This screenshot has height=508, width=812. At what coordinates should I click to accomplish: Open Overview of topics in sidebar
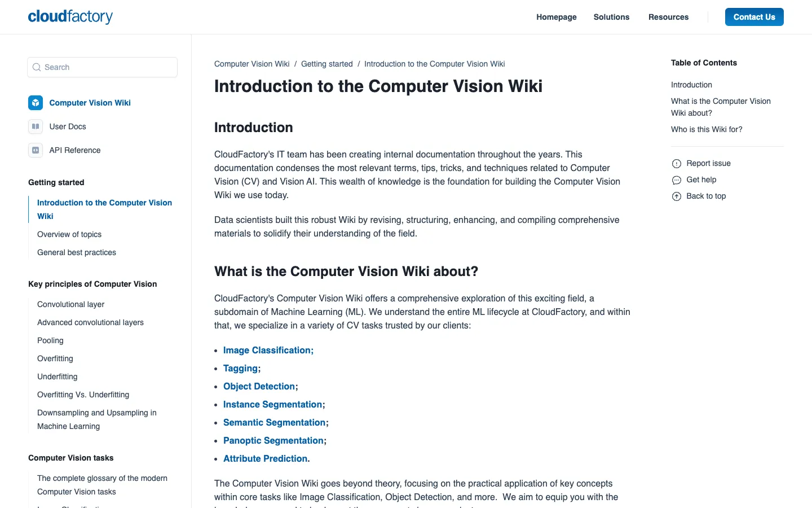69,234
